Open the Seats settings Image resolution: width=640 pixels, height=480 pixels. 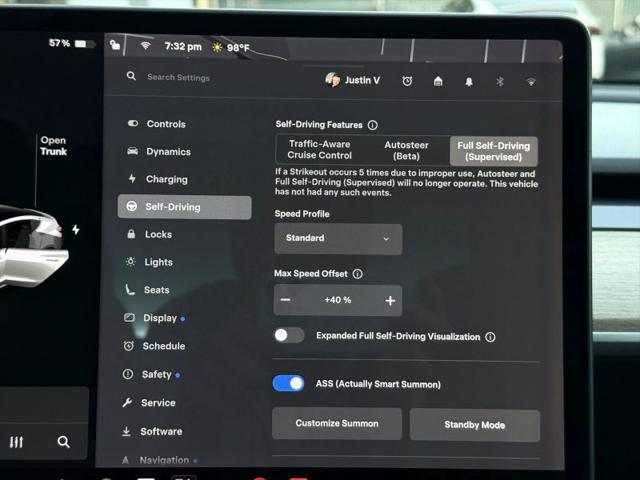[147, 290]
